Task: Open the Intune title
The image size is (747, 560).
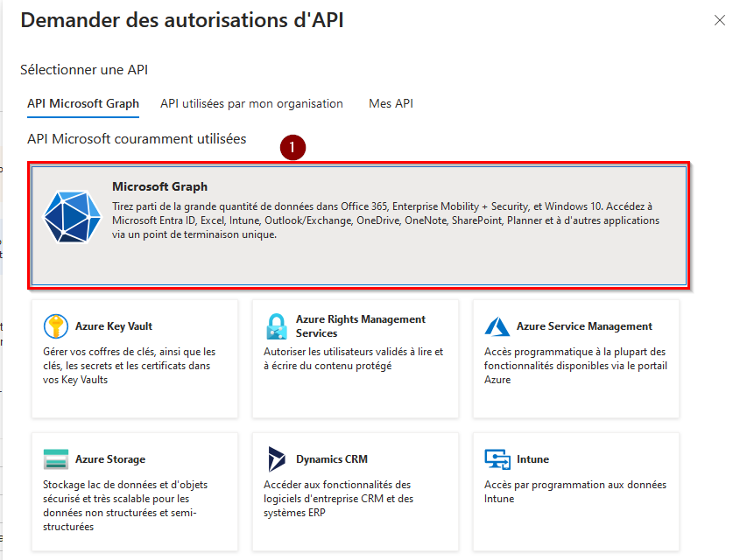Action: coord(532,459)
